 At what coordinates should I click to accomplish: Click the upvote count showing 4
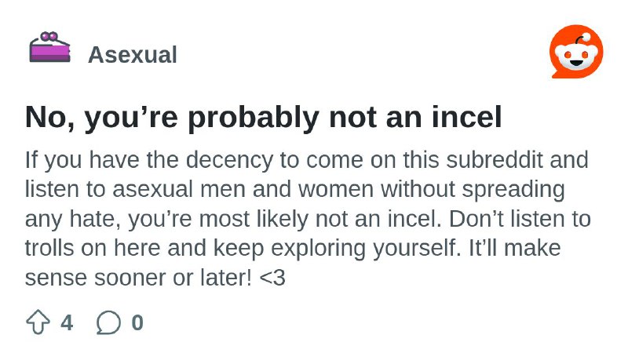(x=67, y=322)
